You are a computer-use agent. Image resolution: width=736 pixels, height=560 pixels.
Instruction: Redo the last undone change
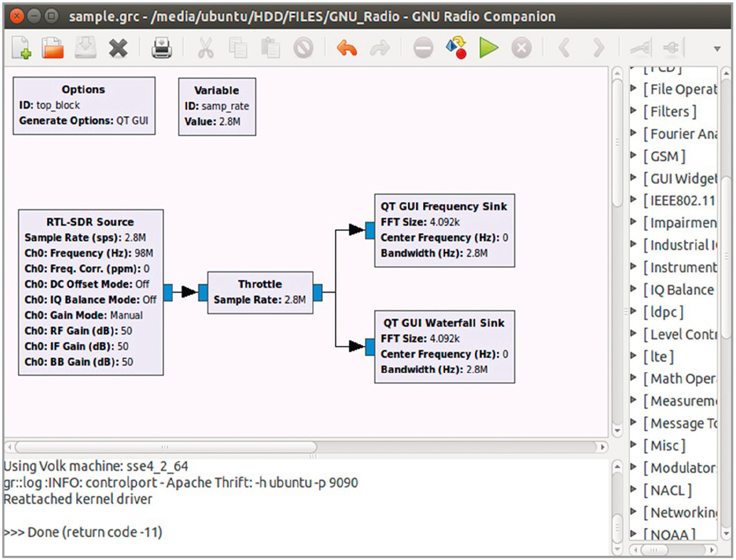(380, 48)
